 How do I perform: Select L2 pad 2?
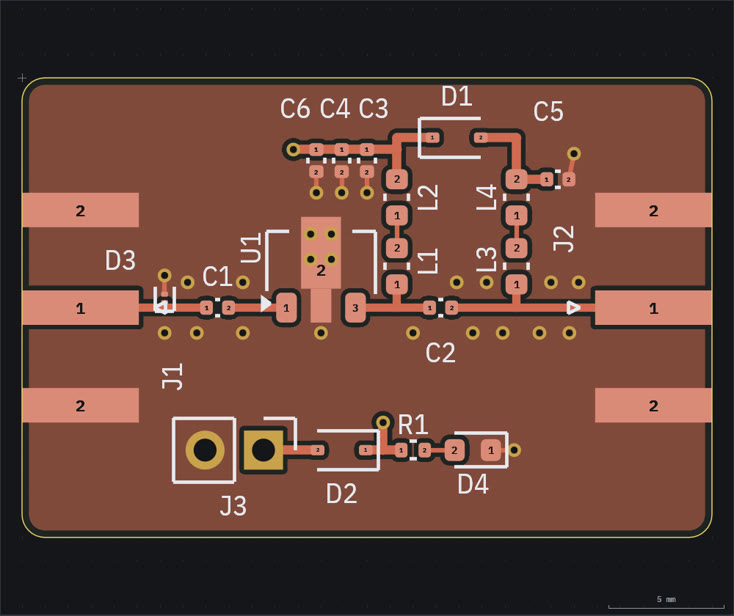point(397,179)
